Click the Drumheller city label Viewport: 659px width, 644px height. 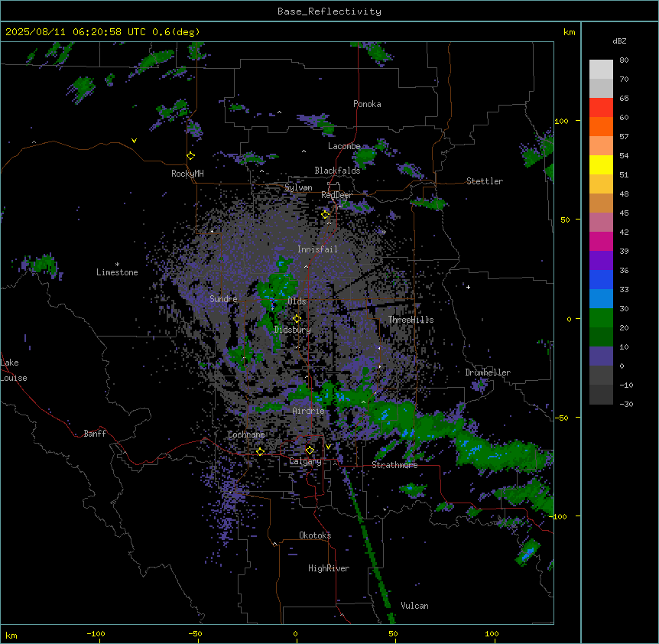click(x=488, y=372)
